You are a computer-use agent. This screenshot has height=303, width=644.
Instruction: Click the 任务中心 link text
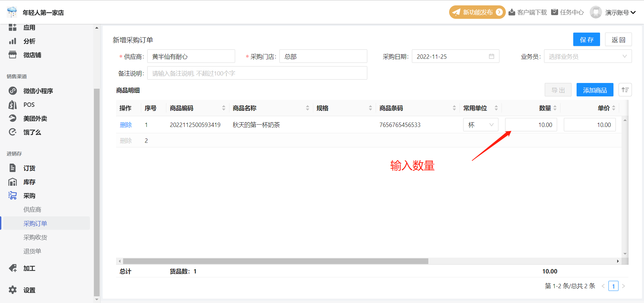pyautogui.click(x=572, y=12)
